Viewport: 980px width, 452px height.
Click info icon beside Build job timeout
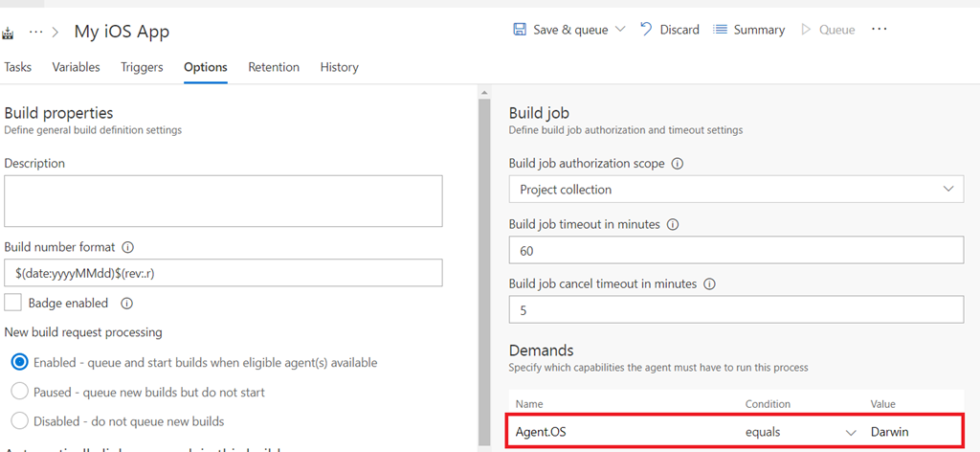[x=672, y=225]
